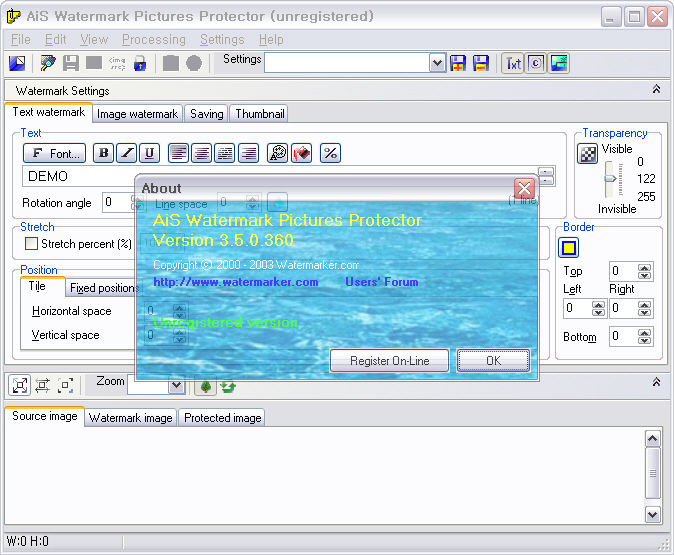Open the Edit menu
This screenshot has width=674, height=555.
pos(55,40)
